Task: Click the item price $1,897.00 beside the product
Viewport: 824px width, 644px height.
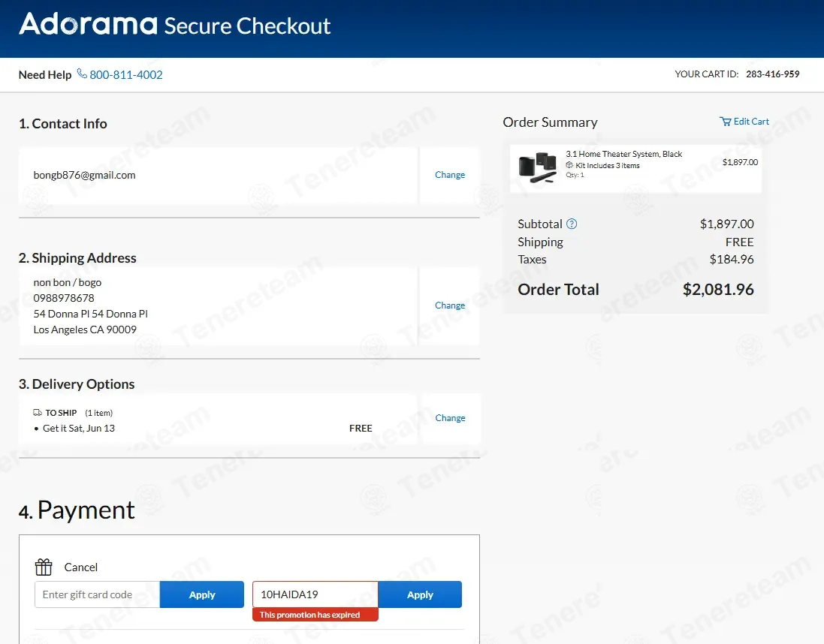Action: point(740,162)
